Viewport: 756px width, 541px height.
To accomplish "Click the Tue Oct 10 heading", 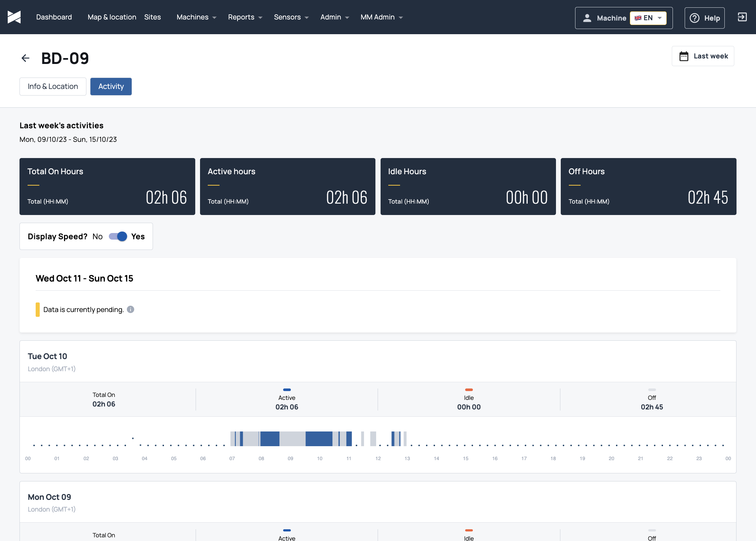I will coord(47,356).
